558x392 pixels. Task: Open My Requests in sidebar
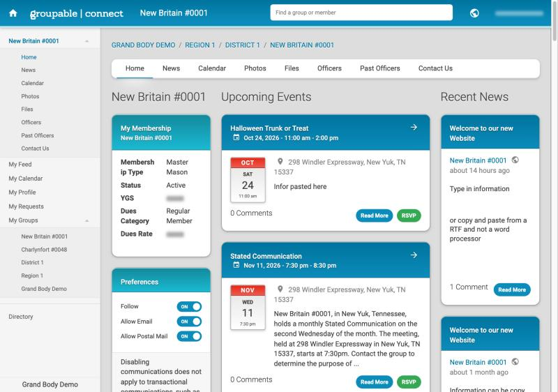26,206
